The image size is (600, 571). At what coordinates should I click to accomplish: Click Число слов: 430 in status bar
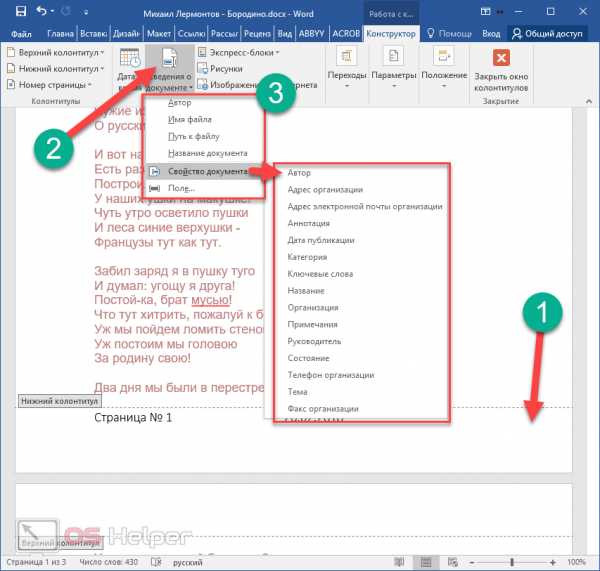tap(108, 562)
